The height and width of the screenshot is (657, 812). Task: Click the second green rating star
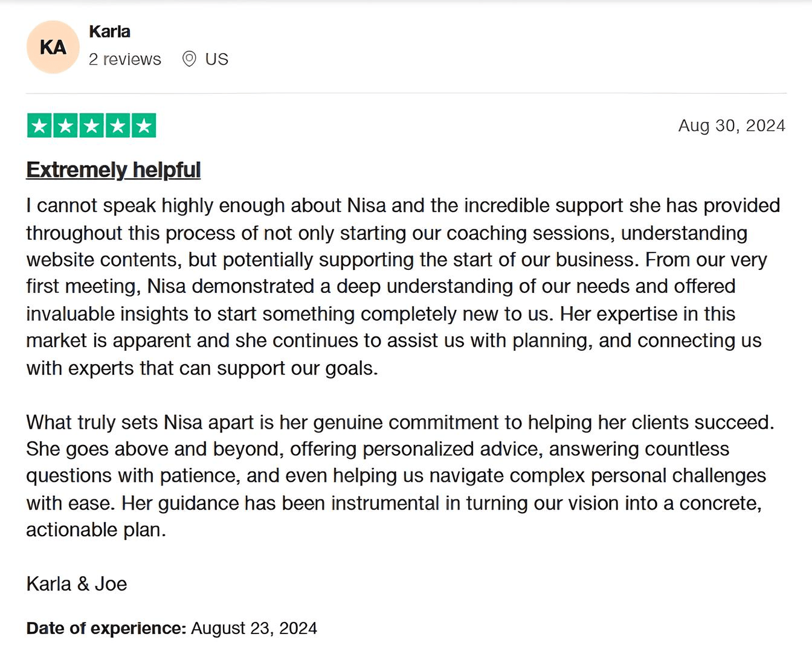pyautogui.click(x=65, y=126)
